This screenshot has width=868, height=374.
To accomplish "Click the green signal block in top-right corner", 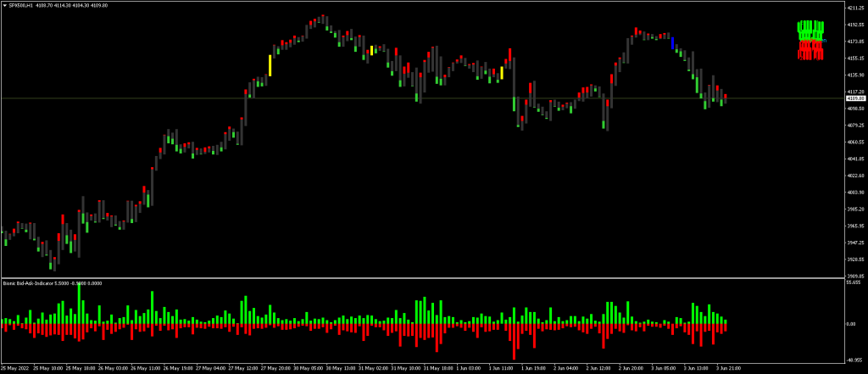I will (810, 29).
